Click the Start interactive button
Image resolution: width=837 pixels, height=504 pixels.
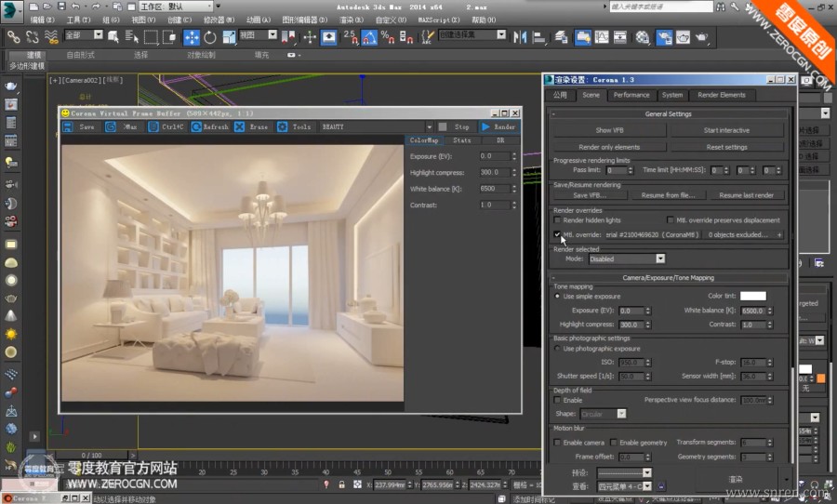click(x=726, y=130)
